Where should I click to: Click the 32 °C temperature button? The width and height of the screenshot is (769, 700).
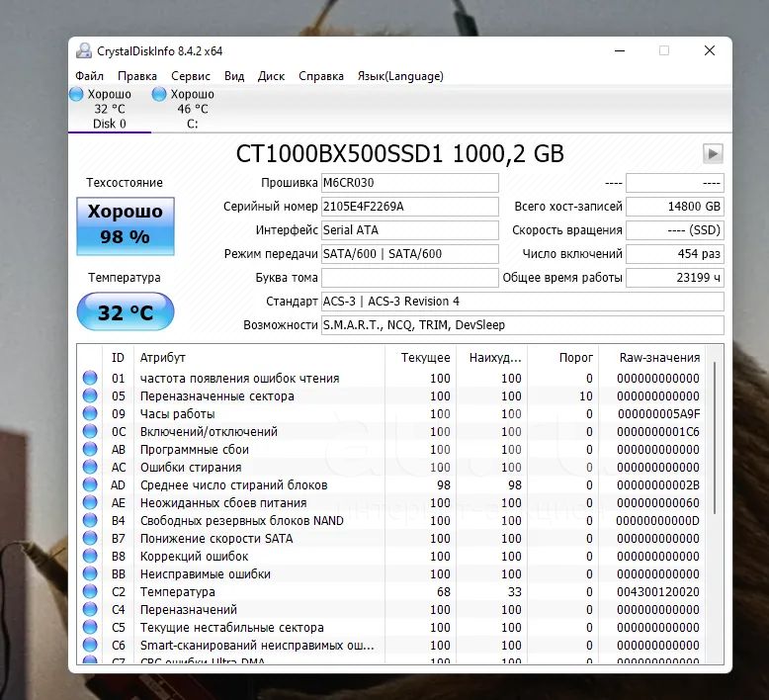point(126,312)
